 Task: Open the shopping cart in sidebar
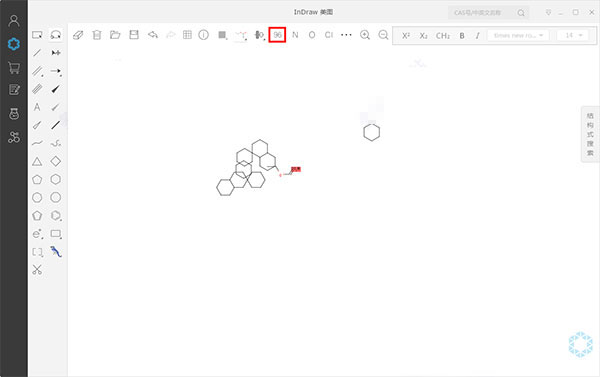14,68
